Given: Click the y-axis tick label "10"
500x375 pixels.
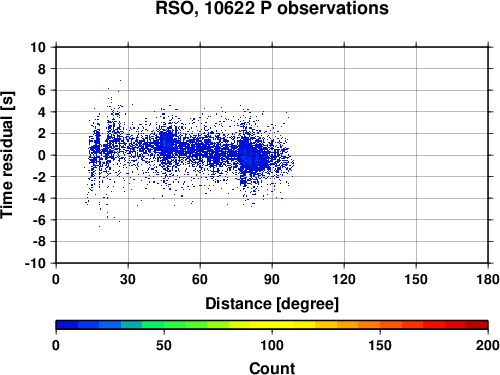Looking at the screenshot, I should pyautogui.click(x=38, y=47).
